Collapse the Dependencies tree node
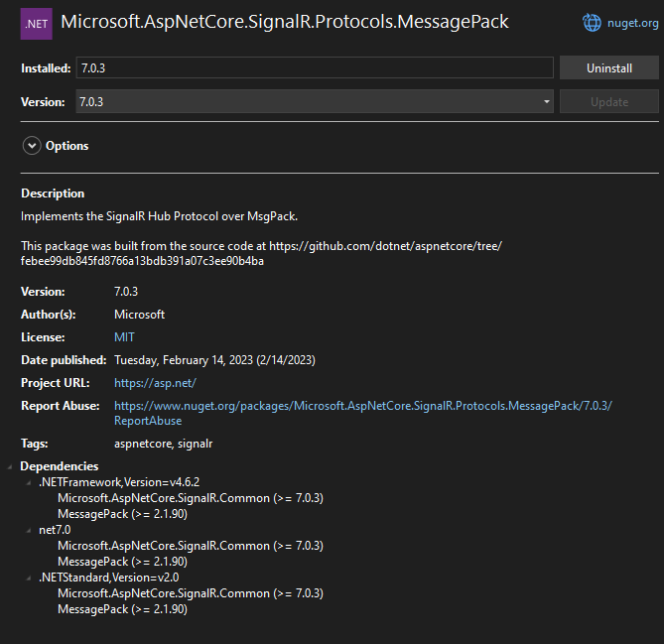This screenshot has height=644, width=664. (9, 466)
